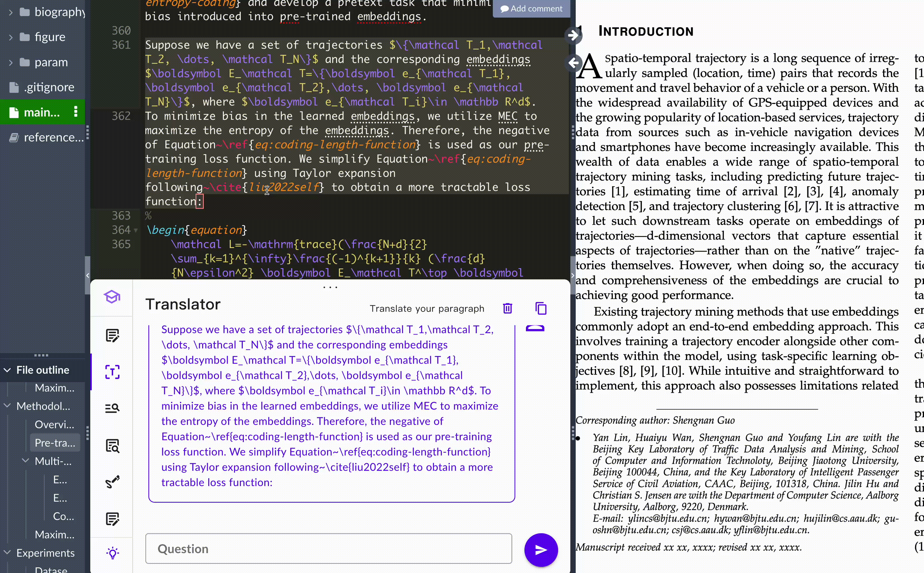Screen dimensions: 924x573
Task: Click the graduation cap icon in sidebar
Action: (112, 297)
